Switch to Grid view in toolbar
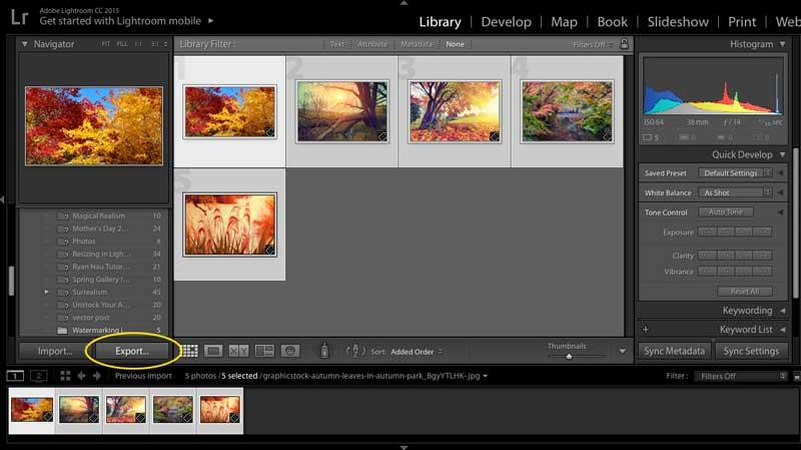The width and height of the screenshot is (801, 450). (x=189, y=351)
